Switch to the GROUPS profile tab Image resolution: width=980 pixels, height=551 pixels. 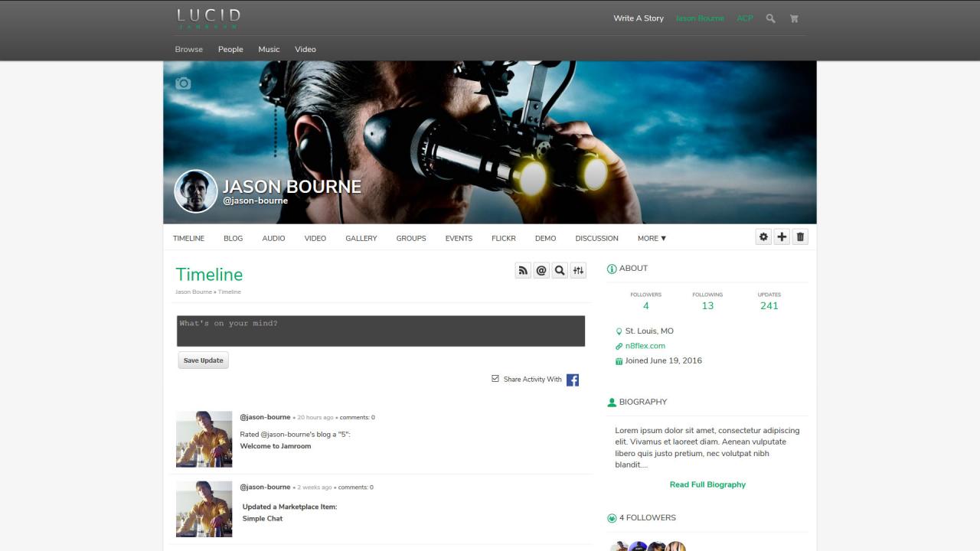tap(411, 238)
